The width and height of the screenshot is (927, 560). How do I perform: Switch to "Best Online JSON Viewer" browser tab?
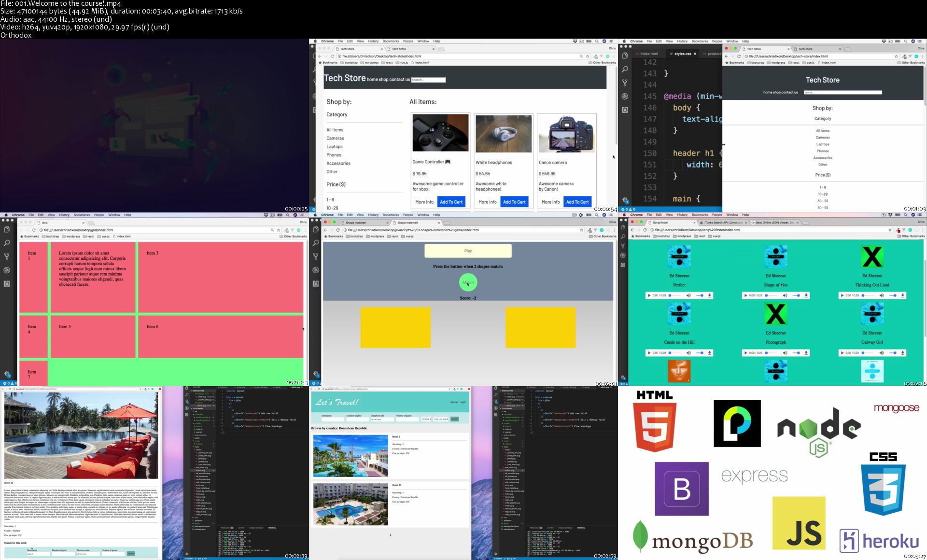pyautogui.click(x=774, y=223)
